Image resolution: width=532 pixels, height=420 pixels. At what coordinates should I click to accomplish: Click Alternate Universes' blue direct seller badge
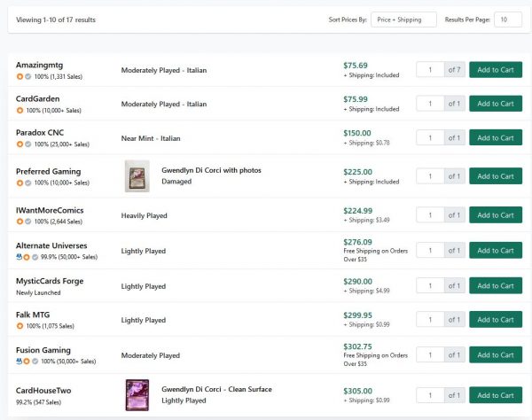19,257
